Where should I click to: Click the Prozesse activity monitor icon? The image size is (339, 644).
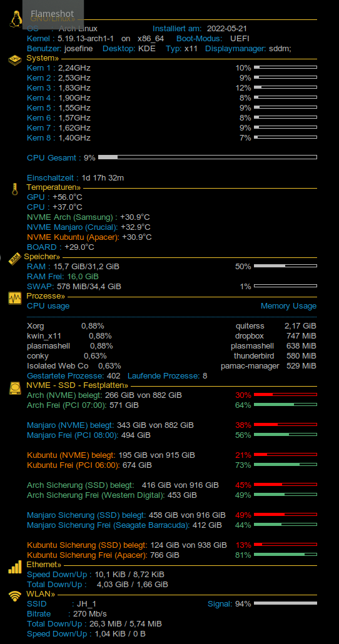tap(15, 298)
